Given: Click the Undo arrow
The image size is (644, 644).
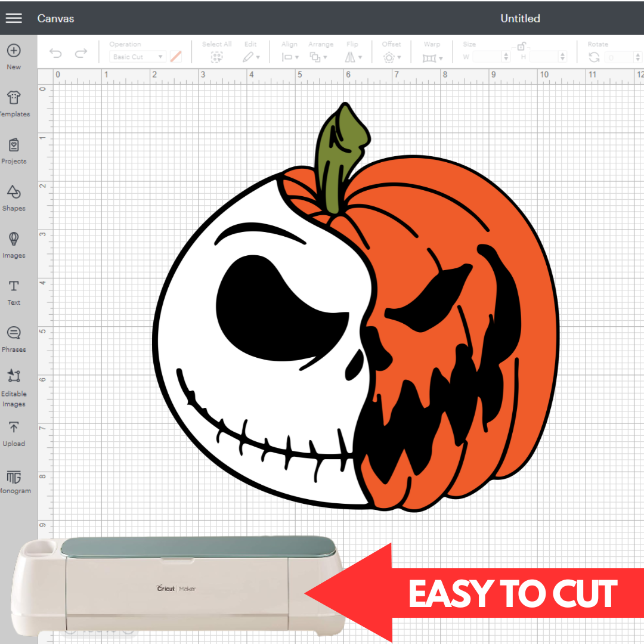Looking at the screenshot, I should coord(55,53).
